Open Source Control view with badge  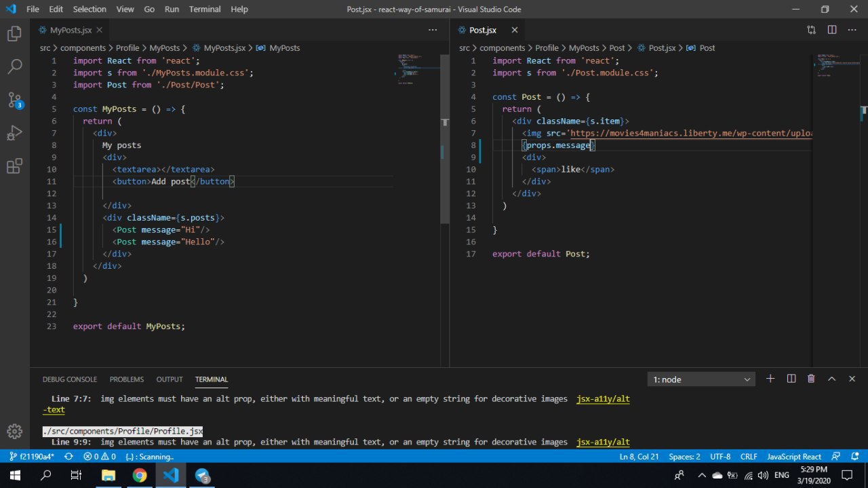pos(15,100)
